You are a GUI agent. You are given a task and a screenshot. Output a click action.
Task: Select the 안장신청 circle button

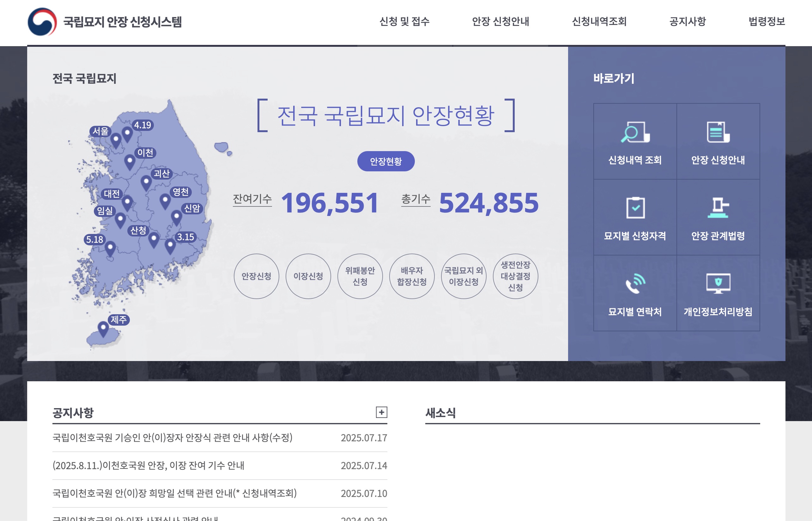point(257,276)
